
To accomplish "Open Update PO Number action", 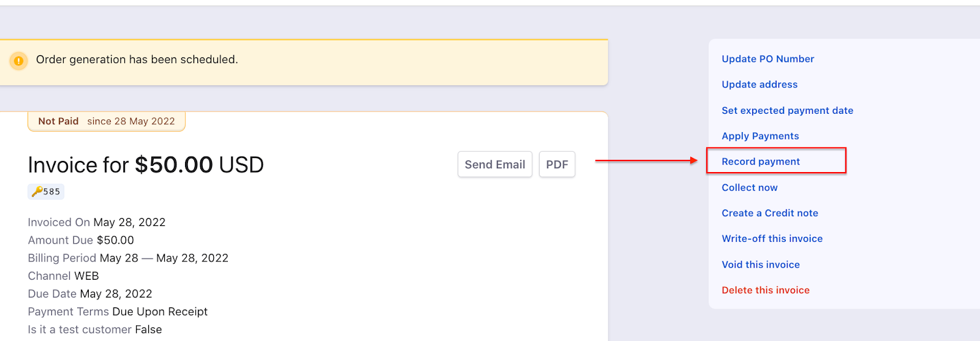I will click(767, 59).
